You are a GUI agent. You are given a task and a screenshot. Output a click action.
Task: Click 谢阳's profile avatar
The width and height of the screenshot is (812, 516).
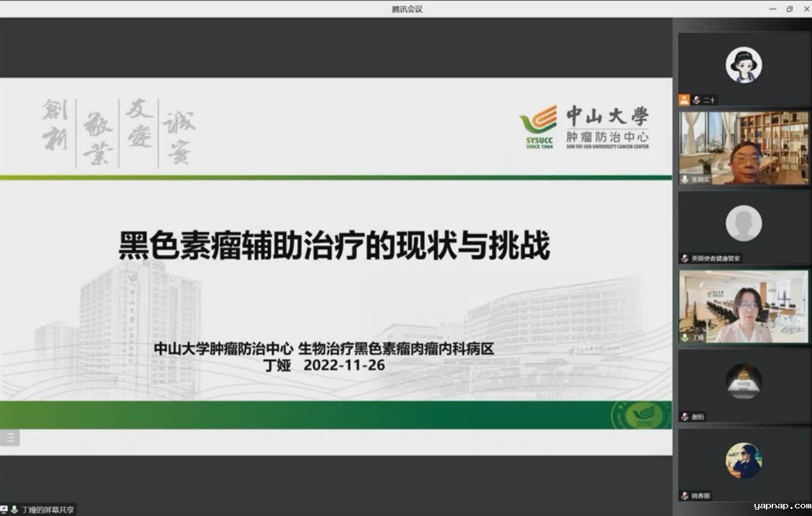point(744,382)
